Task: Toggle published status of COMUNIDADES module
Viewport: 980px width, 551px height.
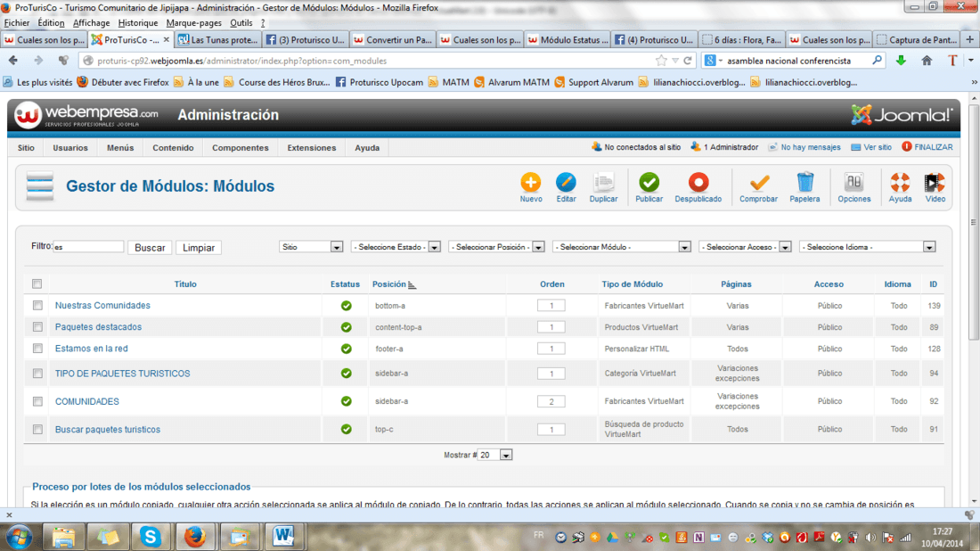Action: pos(346,401)
